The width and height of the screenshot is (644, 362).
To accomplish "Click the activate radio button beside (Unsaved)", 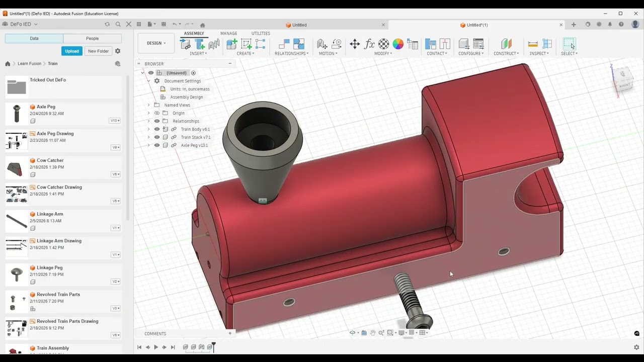I will tap(193, 73).
